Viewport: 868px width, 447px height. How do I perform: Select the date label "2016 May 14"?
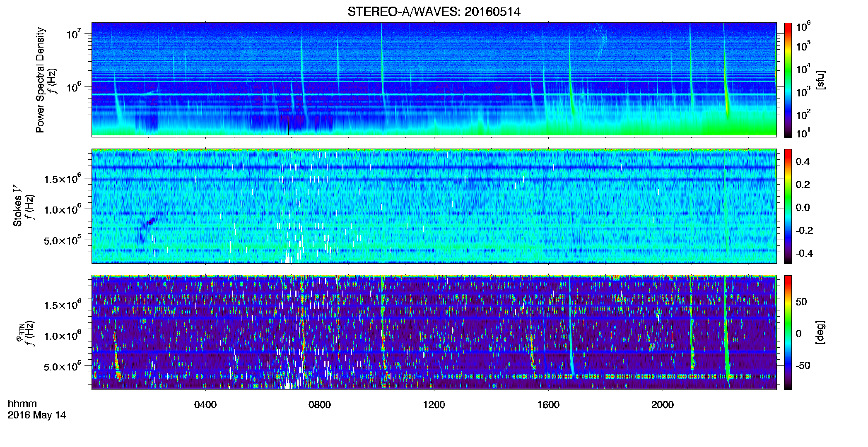click(x=37, y=415)
